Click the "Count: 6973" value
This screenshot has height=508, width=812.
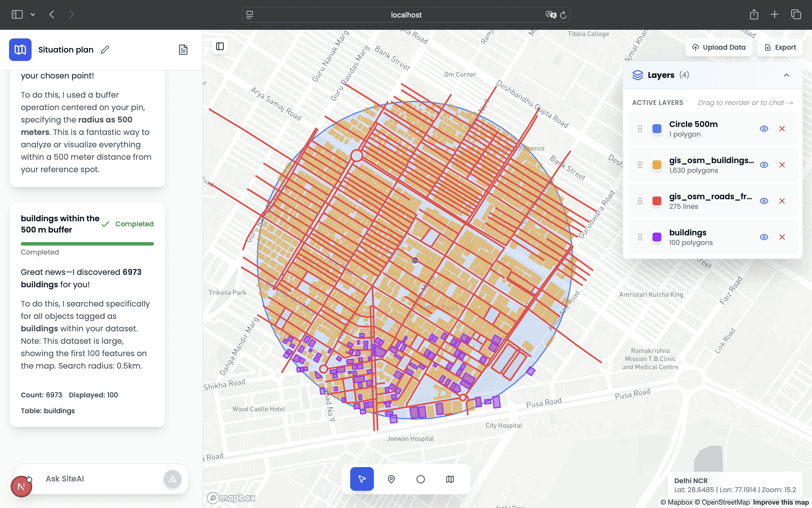coord(42,395)
